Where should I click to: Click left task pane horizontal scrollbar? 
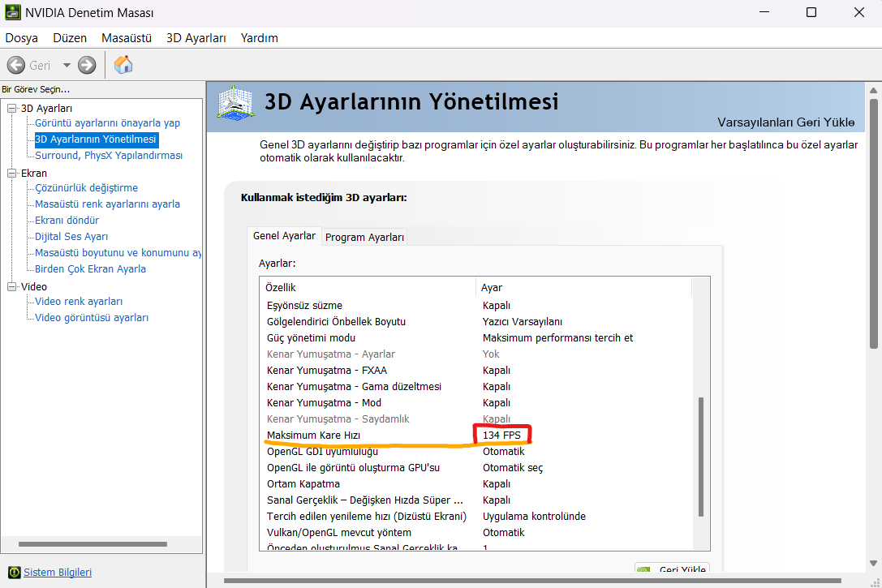click(x=93, y=544)
